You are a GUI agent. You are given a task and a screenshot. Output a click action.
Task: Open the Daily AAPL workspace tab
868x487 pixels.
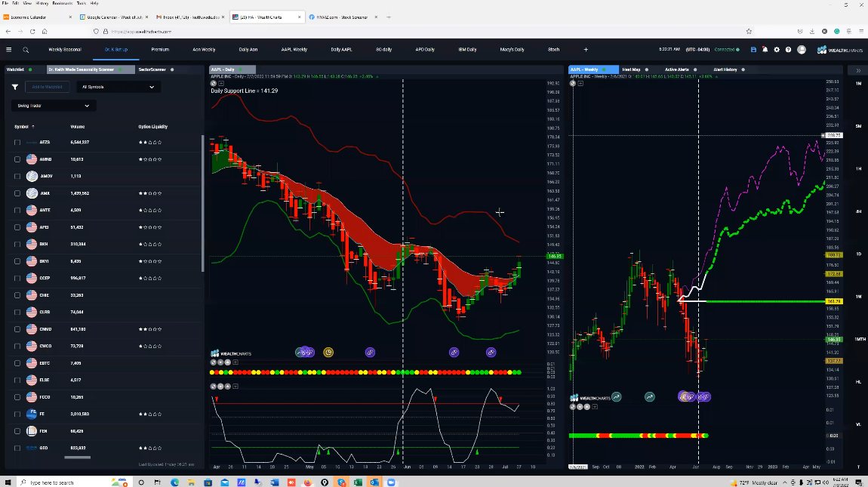tap(341, 50)
